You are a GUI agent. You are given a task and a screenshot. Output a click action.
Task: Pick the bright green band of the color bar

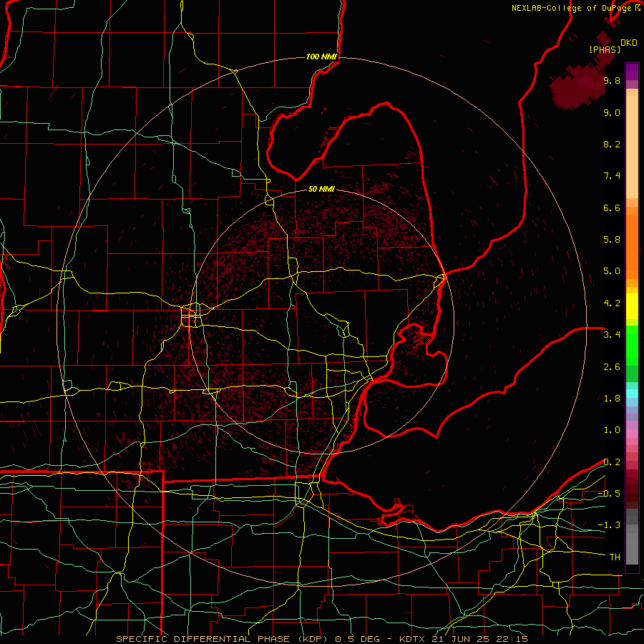coord(632,345)
